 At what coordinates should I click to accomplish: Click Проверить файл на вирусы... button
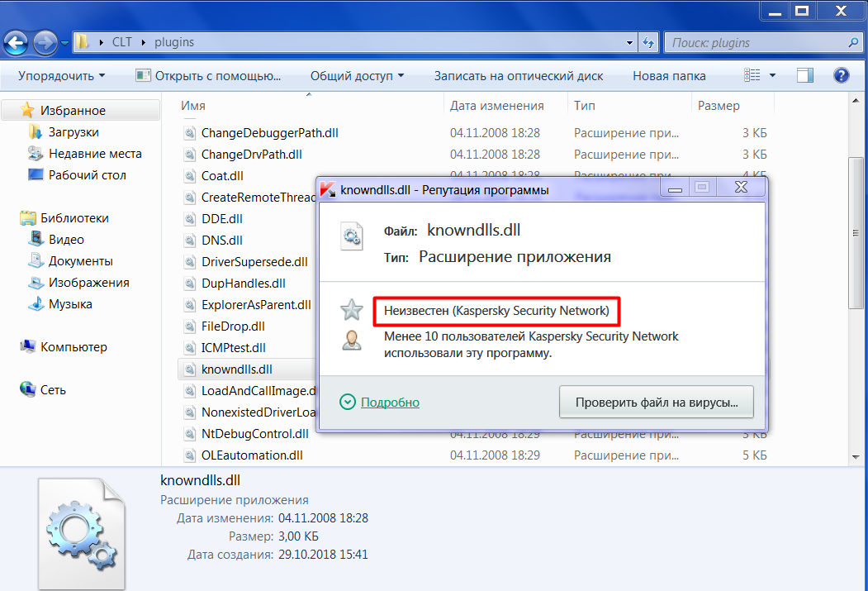click(x=656, y=402)
